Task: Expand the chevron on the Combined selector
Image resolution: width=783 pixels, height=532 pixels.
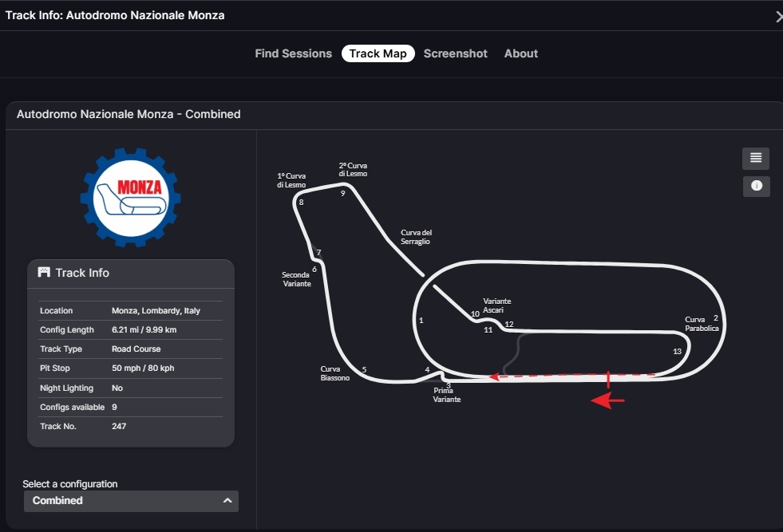Action: [x=227, y=501]
